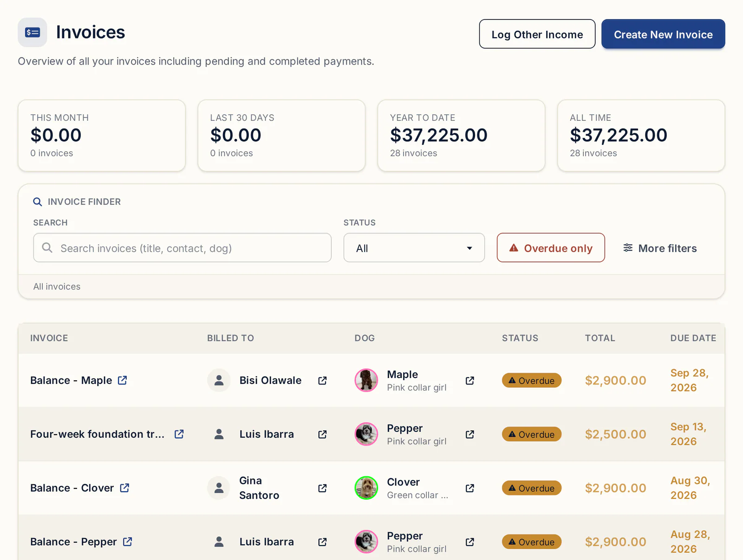Click the Sep 28, 2026 due date
743x560 pixels.
[690, 380]
